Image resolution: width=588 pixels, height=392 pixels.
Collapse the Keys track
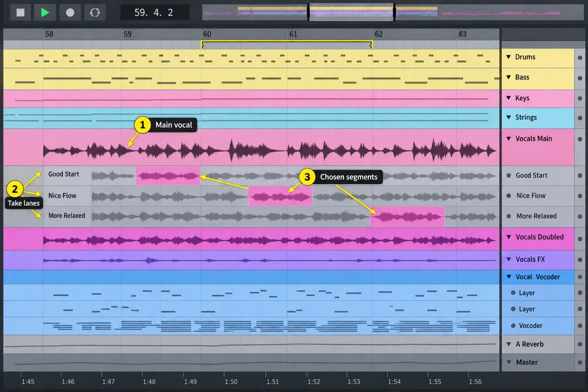(x=508, y=98)
